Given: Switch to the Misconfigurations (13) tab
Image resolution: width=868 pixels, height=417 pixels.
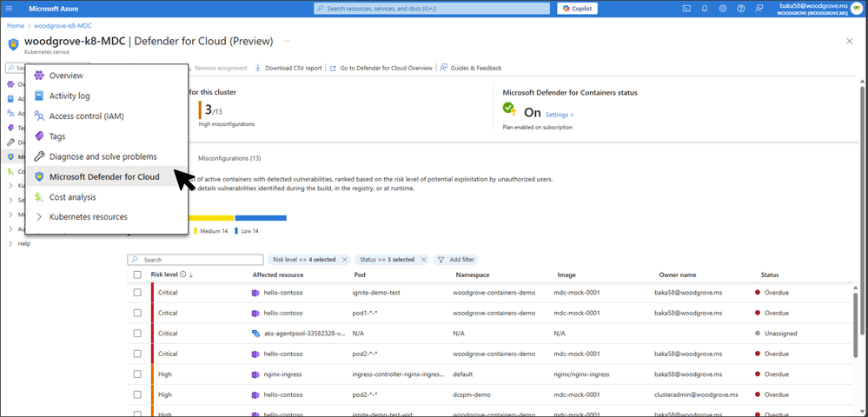Looking at the screenshot, I should [x=229, y=158].
